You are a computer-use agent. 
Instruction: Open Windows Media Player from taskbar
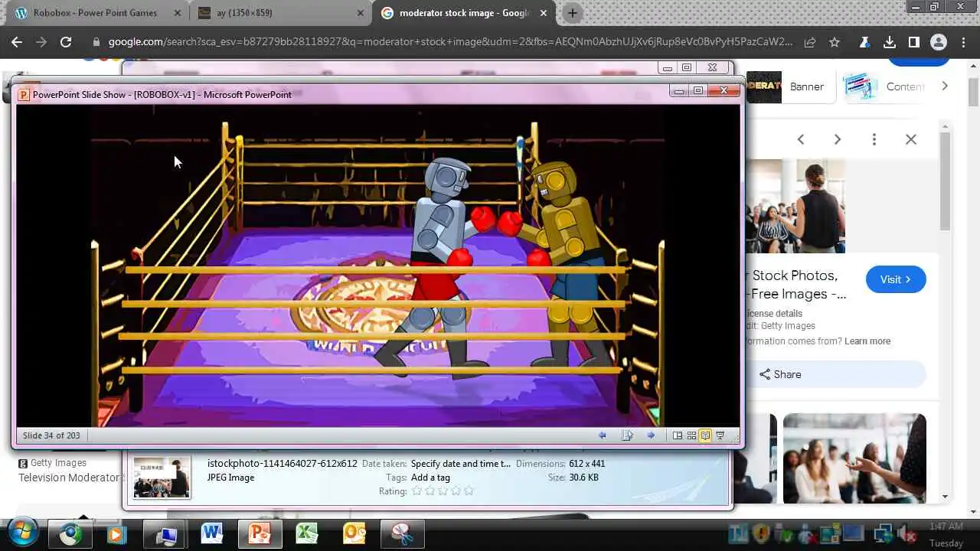116,533
